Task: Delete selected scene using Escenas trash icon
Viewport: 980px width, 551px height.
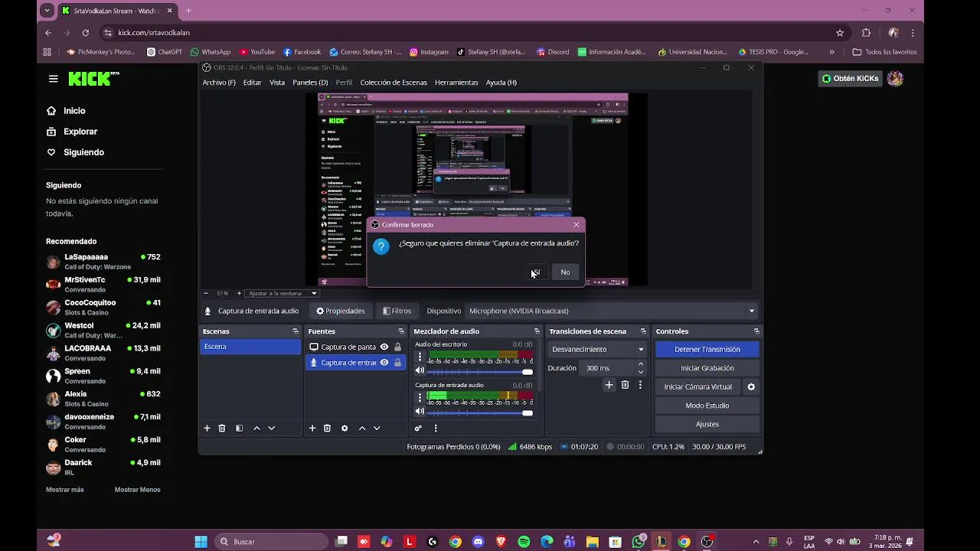Action: coord(222,429)
